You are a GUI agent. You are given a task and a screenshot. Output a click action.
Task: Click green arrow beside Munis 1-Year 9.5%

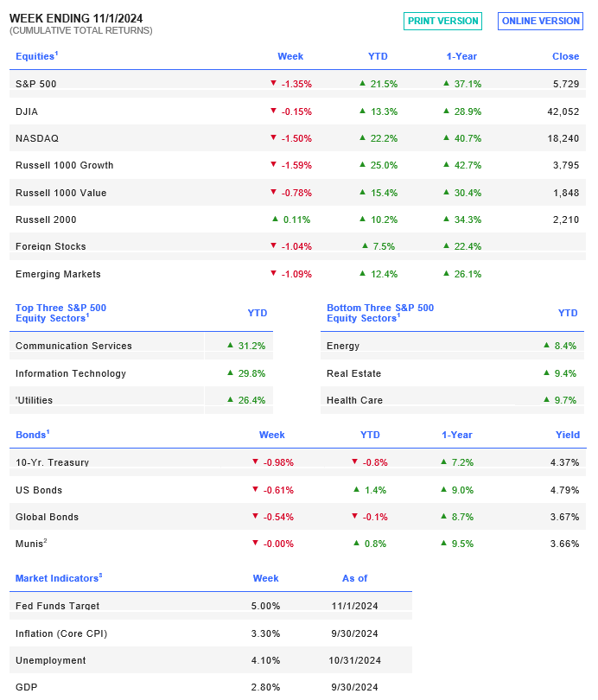(x=443, y=543)
